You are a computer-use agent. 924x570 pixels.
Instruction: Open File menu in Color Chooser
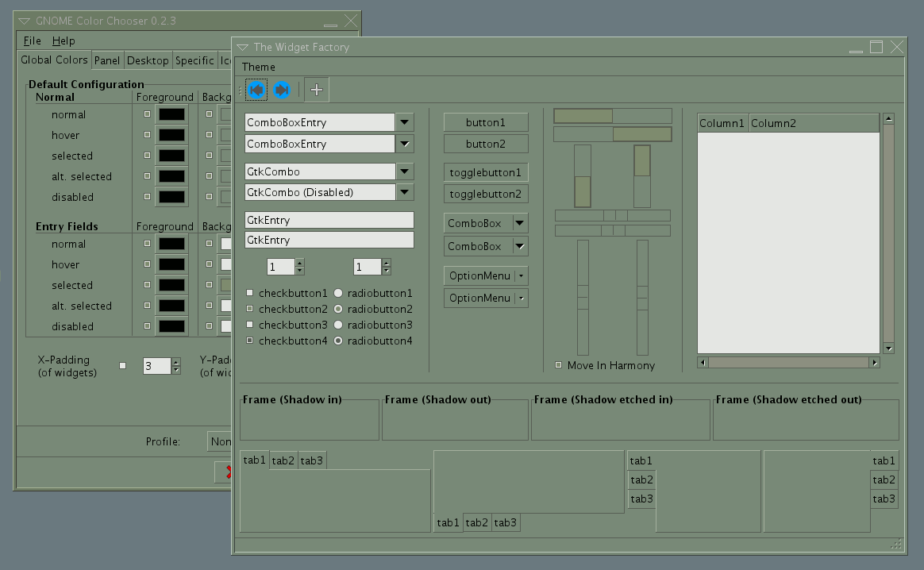(32, 40)
